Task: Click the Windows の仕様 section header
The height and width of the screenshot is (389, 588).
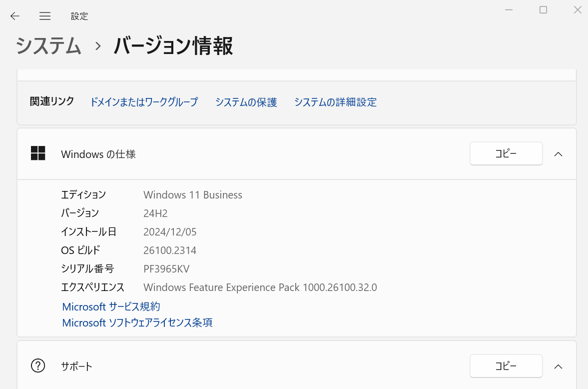Action: pos(98,154)
